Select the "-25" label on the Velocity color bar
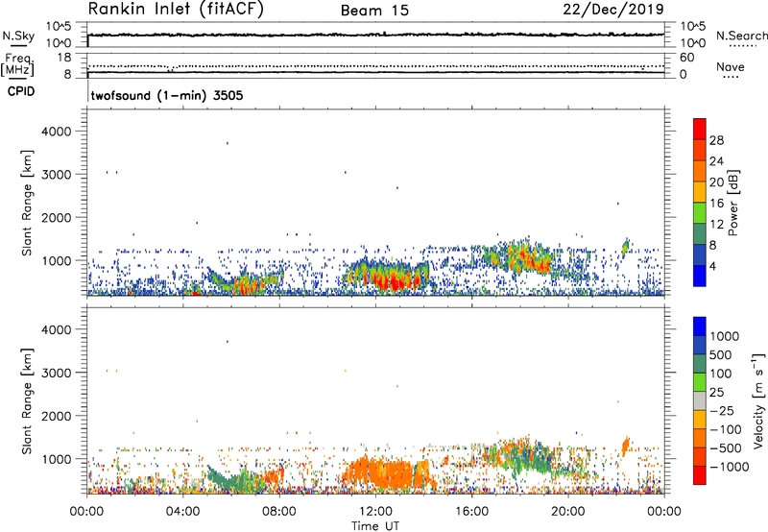This screenshot has height=532, width=768. coord(721,411)
